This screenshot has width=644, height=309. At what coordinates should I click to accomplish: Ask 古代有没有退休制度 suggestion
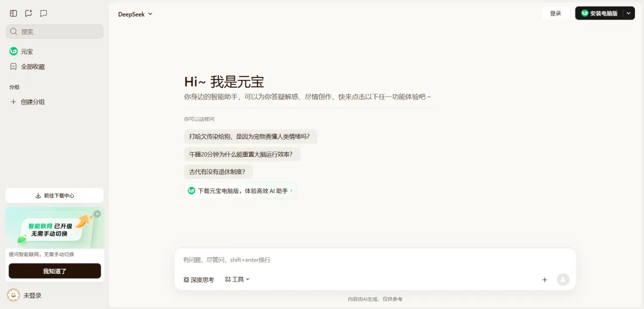pos(218,172)
